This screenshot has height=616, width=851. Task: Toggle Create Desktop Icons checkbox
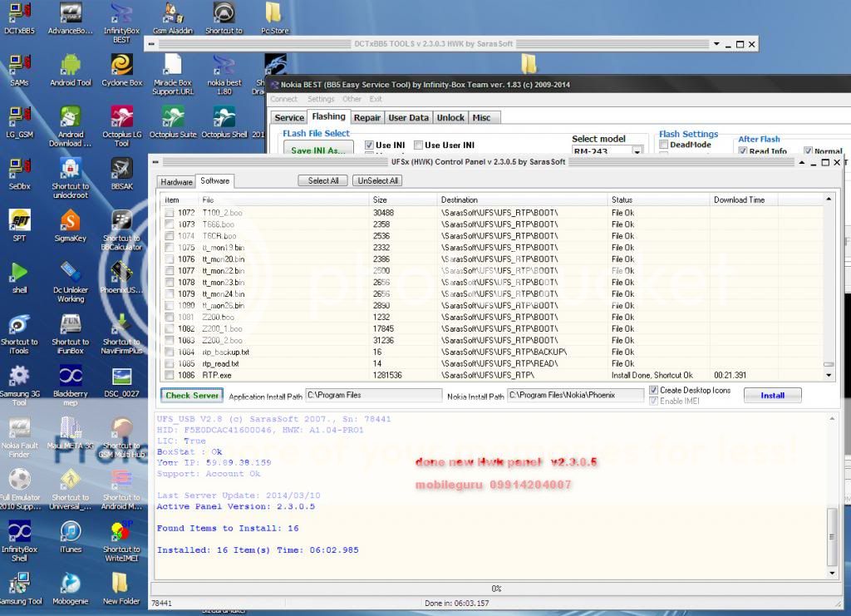pyautogui.click(x=653, y=390)
